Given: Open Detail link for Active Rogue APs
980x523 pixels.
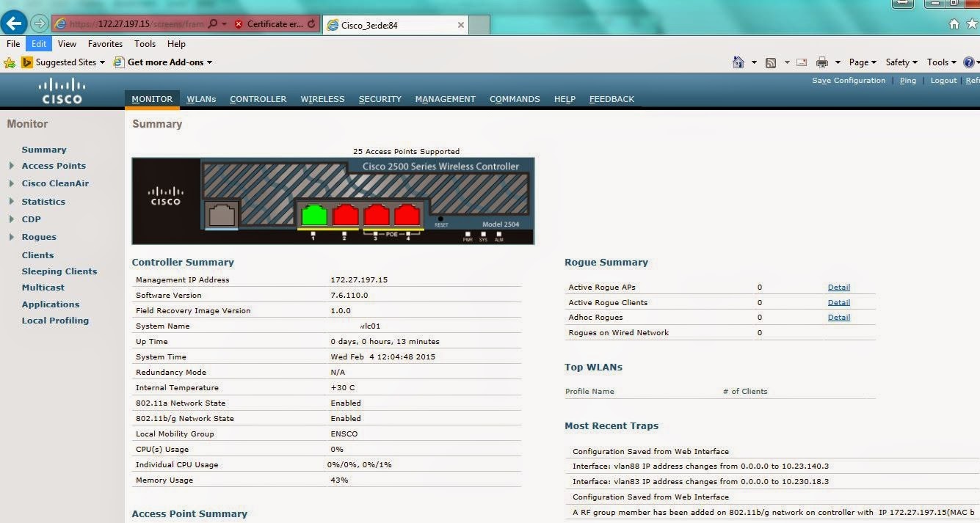Looking at the screenshot, I should pyautogui.click(x=839, y=288).
